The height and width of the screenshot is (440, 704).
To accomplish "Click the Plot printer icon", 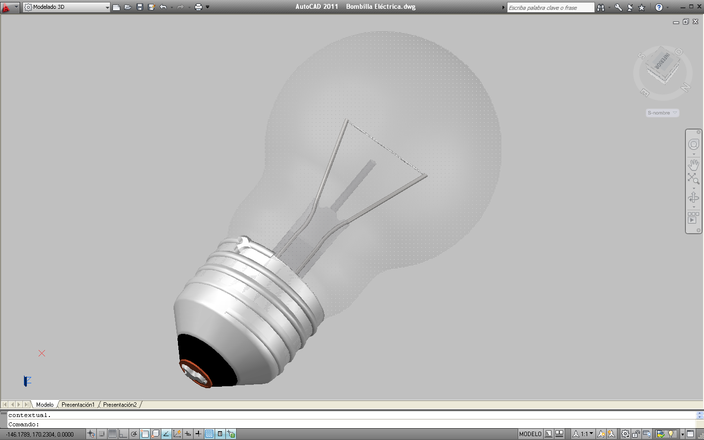I will pyautogui.click(x=198, y=7).
